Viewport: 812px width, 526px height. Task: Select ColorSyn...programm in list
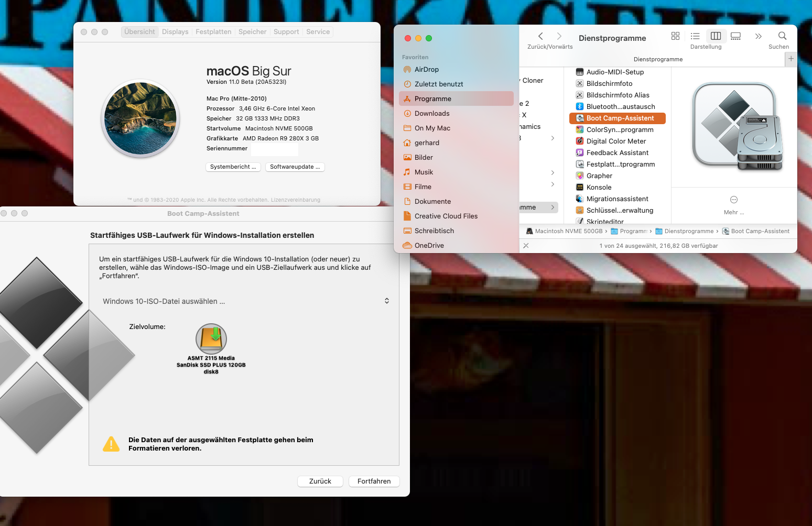[617, 130]
